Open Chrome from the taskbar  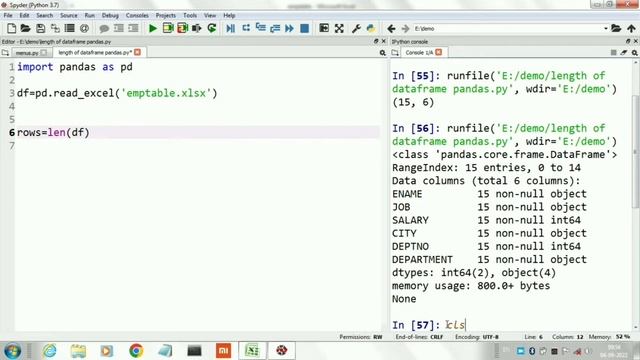136,351
